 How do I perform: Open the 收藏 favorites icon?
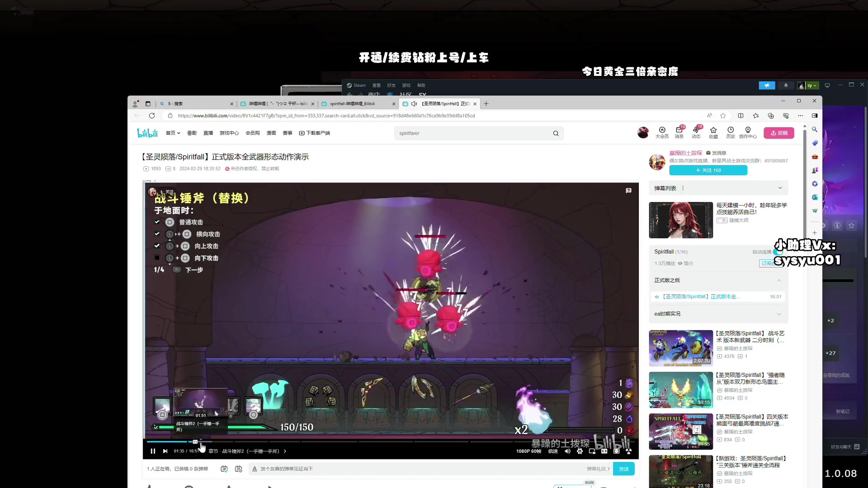[713, 132]
